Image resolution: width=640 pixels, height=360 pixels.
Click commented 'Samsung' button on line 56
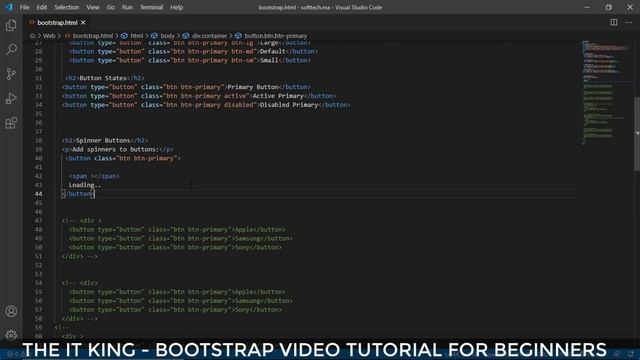[x=180, y=301]
